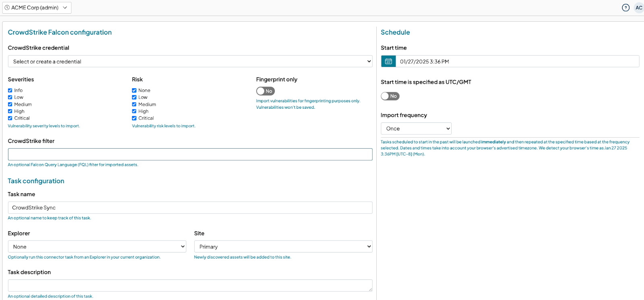This screenshot has width=644, height=300.
Task: Toggle the Fingerprint only switch
Action: [x=265, y=91]
